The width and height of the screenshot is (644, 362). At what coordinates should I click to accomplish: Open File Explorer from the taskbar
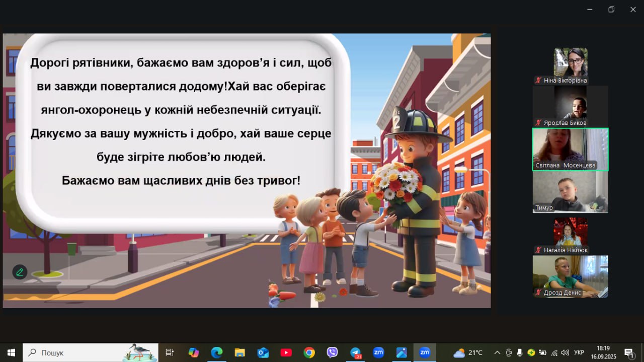point(240,352)
